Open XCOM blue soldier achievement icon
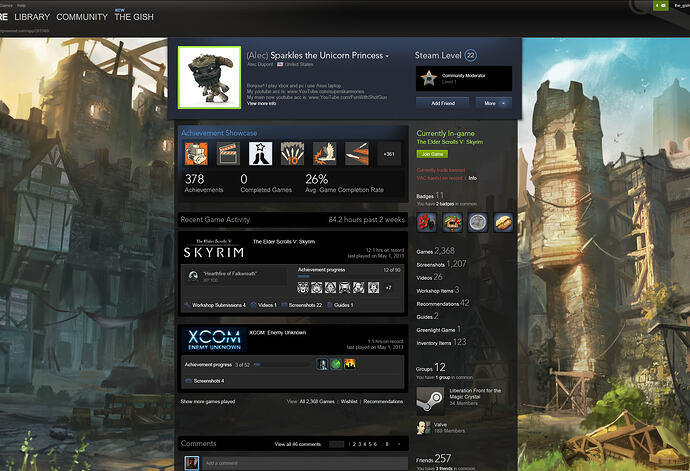 coord(322,364)
